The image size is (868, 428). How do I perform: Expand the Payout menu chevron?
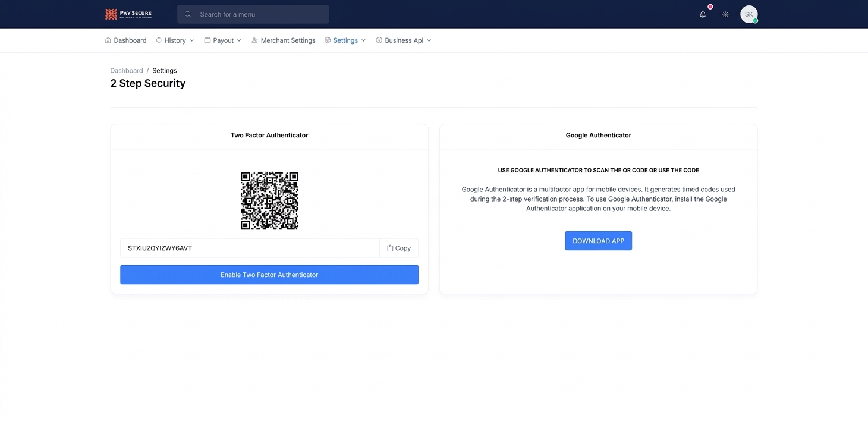(239, 40)
